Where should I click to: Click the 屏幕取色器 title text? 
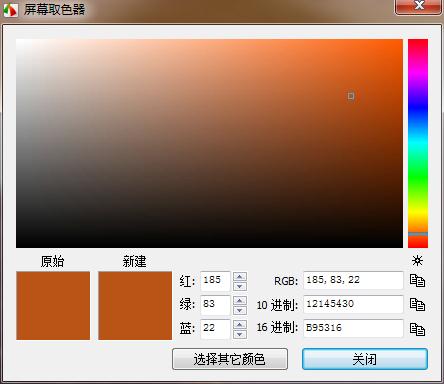click(x=54, y=9)
